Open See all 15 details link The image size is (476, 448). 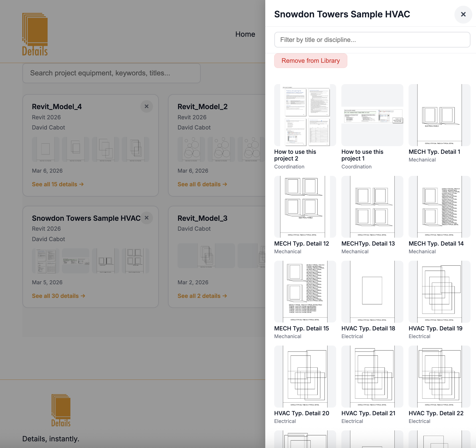coord(58,184)
